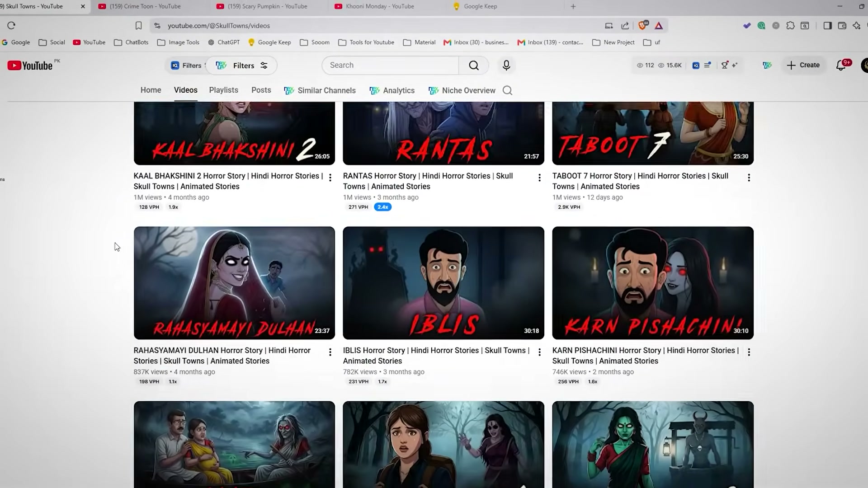Open more options for RANTAS Horror Story video
This screenshot has width=868, height=488.
coord(539,178)
